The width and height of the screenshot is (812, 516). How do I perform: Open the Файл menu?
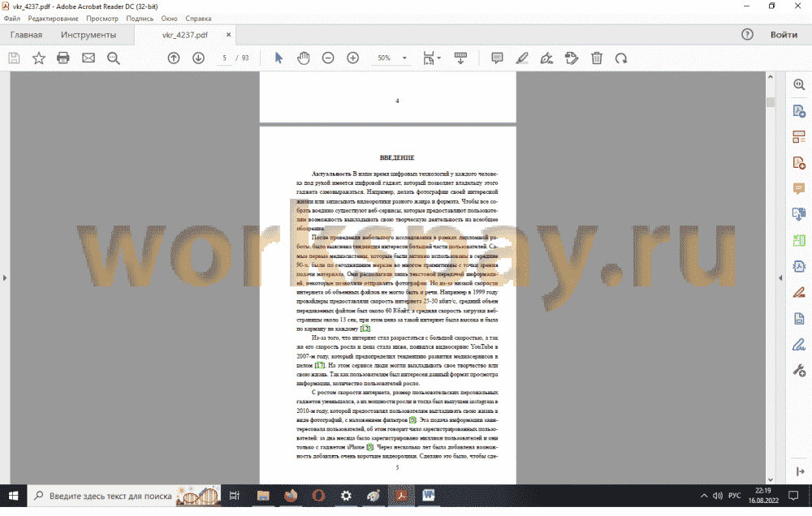tap(12, 18)
